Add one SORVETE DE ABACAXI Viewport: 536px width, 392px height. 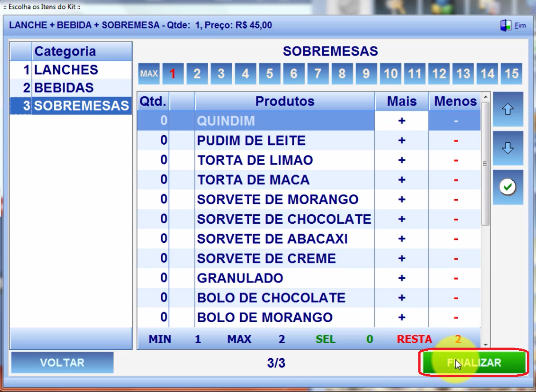pos(402,239)
